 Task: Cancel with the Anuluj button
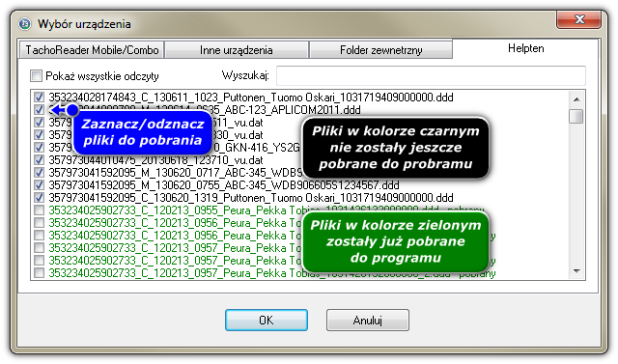point(367,320)
